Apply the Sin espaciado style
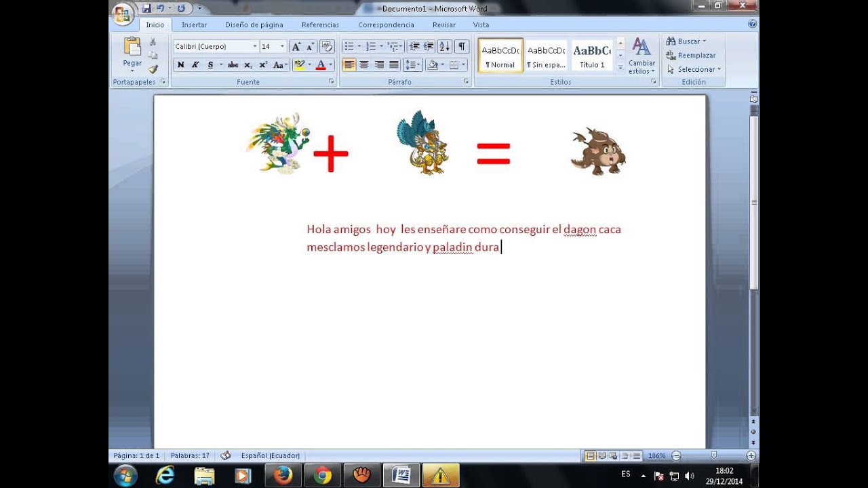This screenshot has height=488, width=868. pyautogui.click(x=546, y=56)
